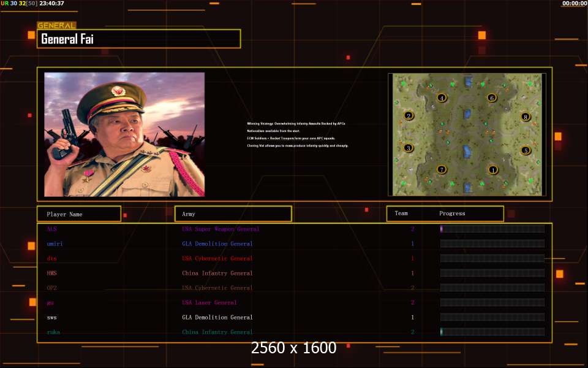Screen dimensions: 588x368
Task: Click the Progress column header label
Action: pyautogui.click(x=452, y=213)
